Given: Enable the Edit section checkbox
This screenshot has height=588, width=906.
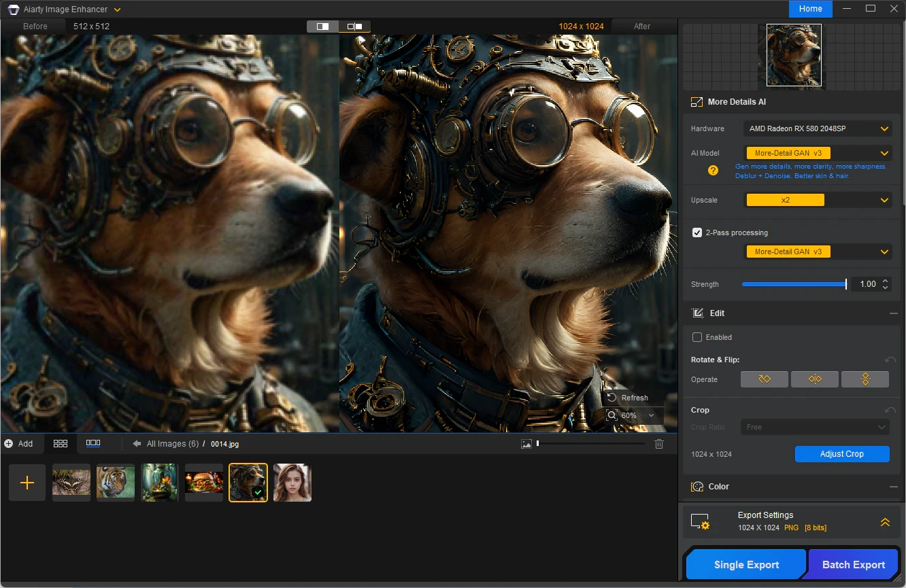Looking at the screenshot, I should (697, 337).
